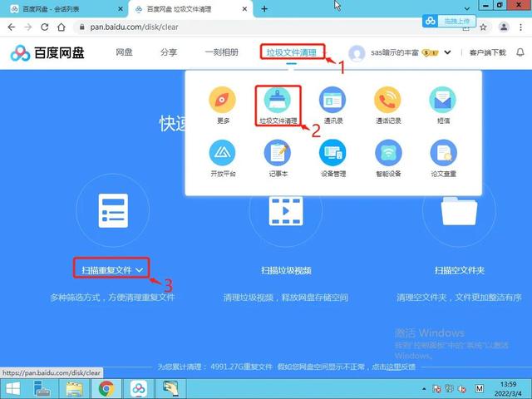Go back with browser back arrow

[x=11, y=27]
